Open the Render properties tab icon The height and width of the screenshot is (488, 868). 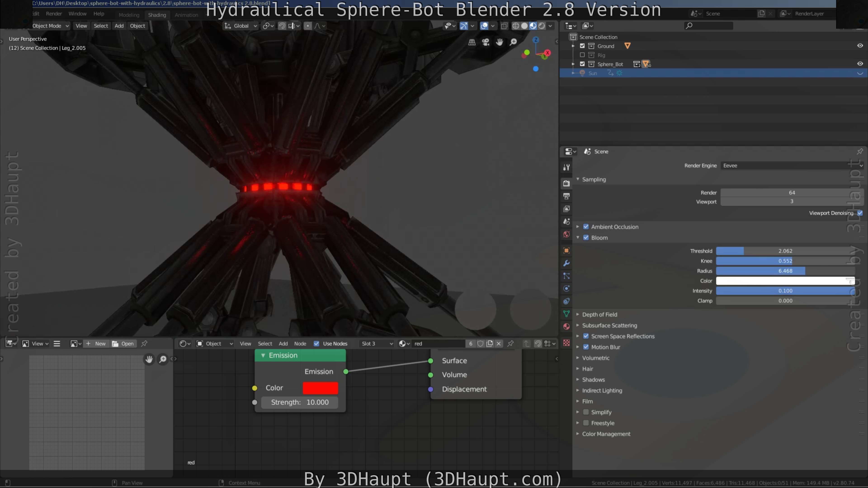point(566,183)
